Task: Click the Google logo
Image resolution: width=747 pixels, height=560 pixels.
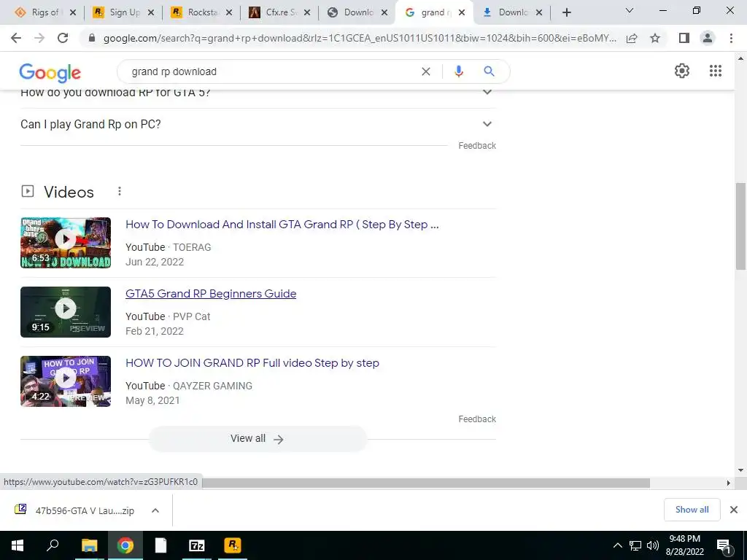Action: coord(50,72)
